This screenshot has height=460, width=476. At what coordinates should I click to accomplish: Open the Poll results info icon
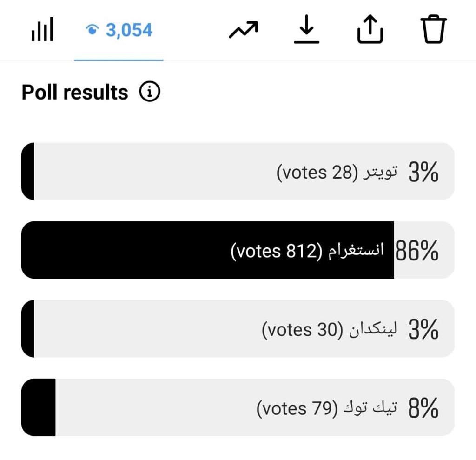pos(150,92)
